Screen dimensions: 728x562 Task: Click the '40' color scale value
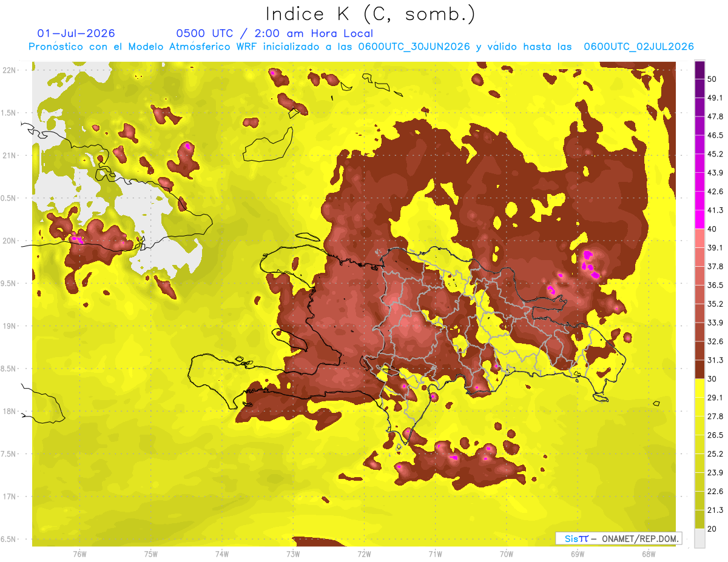tap(712, 229)
